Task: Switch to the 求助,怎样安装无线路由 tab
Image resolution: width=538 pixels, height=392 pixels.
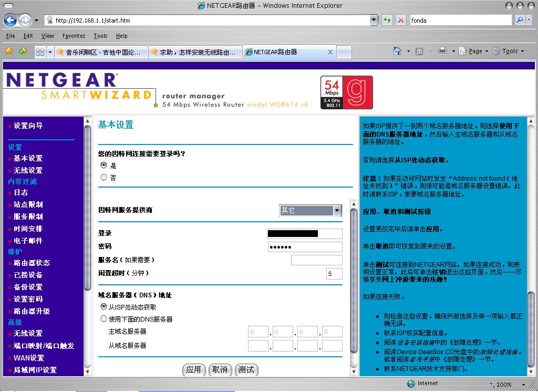Action: [195, 52]
